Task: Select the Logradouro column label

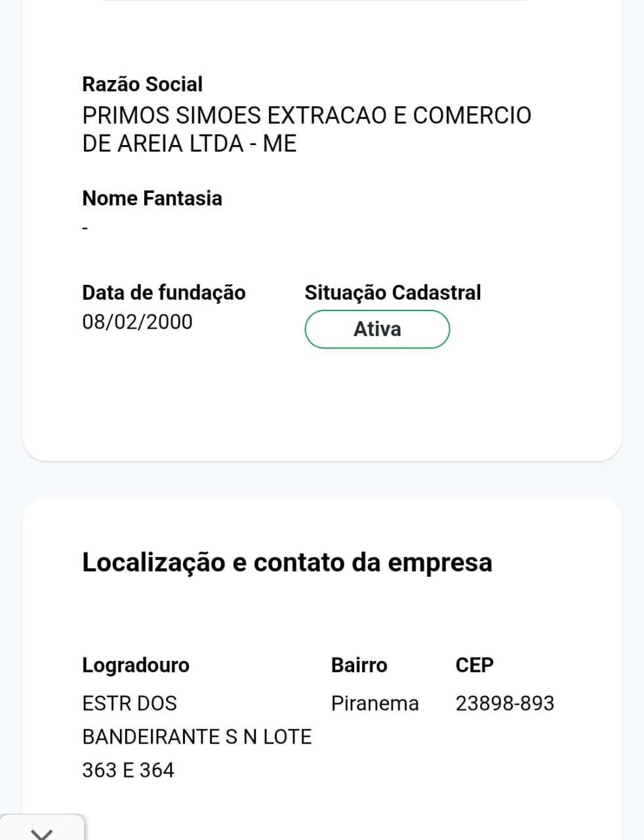Action: [135, 665]
